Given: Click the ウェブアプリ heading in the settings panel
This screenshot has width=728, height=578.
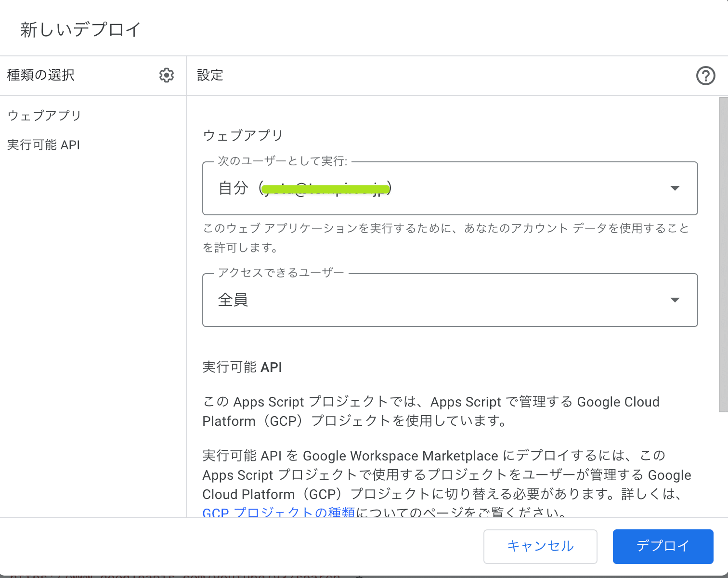Looking at the screenshot, I should click(243, 135).
